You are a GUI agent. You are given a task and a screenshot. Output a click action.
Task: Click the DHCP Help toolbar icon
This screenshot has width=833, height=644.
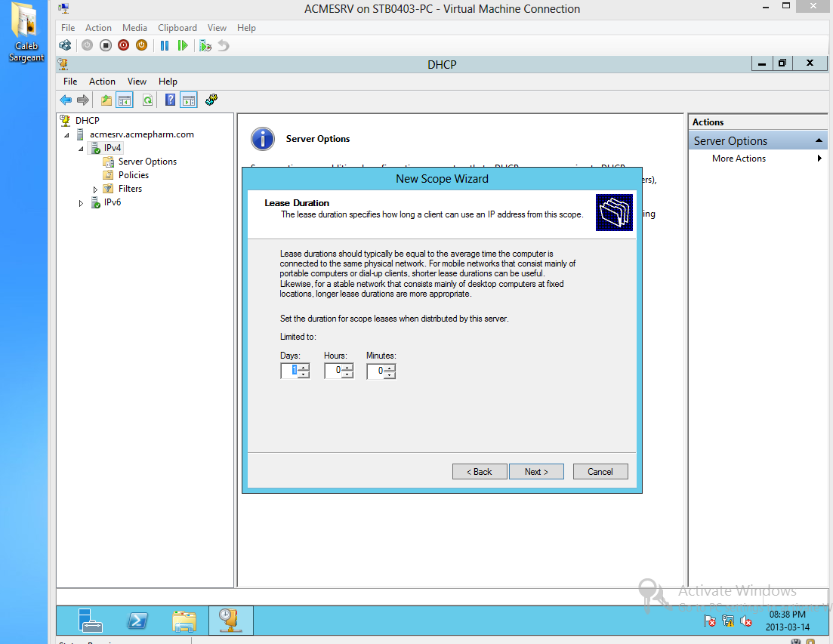pos(170,100)
